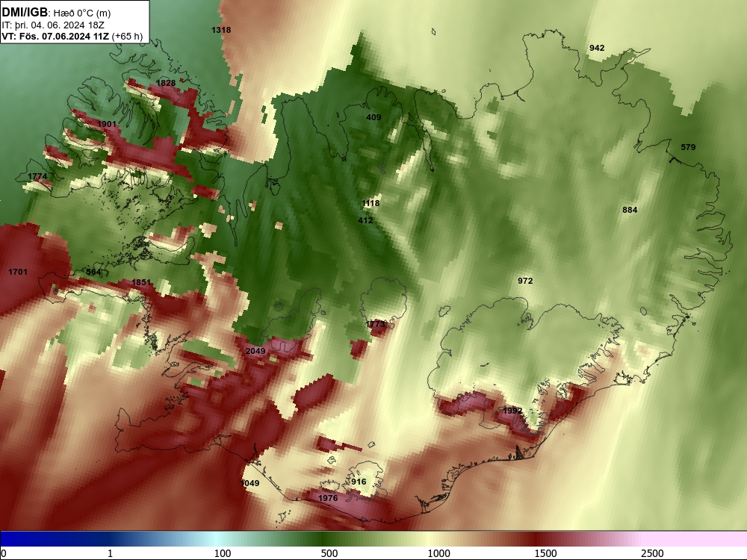
Task: Click the legend tick label 1000
Action: point(438,553)
